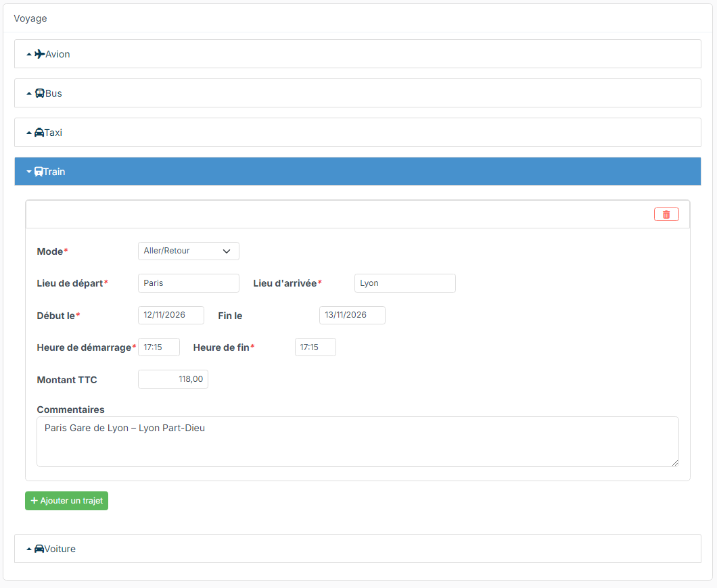Expand the Bus section caret
This screenshot has height=588, width=717.
pos(29,94)
